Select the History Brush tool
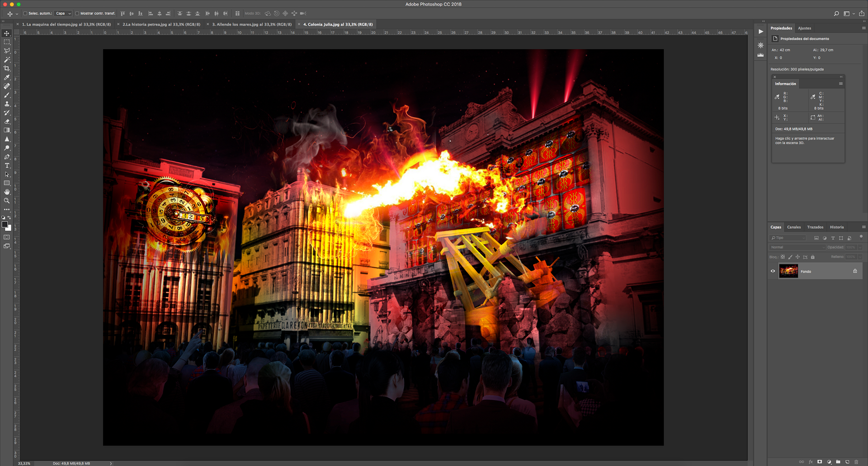This screenshot has height=466, width=868. click(7, 113)
